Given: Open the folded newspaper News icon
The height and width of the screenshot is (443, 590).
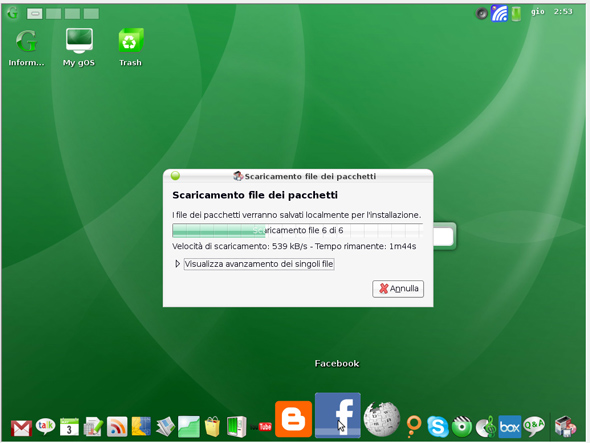Looking at the screenshot, I should click(x=165, y=427).
